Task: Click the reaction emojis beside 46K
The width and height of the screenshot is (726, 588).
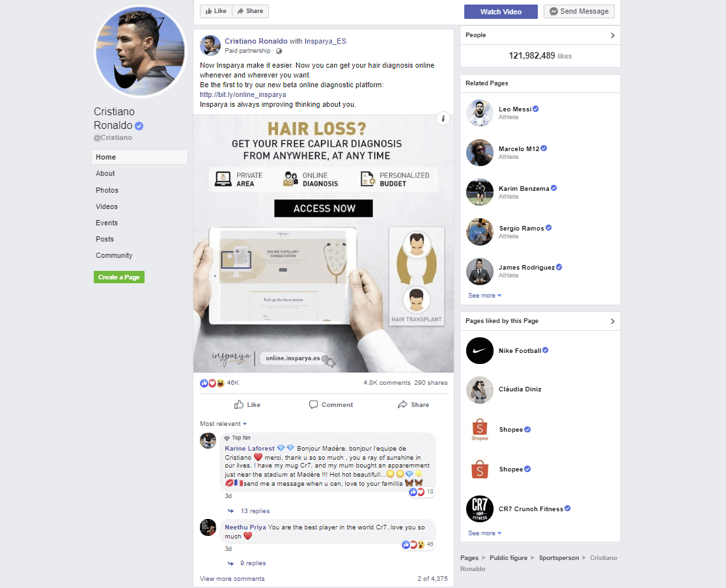Action: click(212, 383)
